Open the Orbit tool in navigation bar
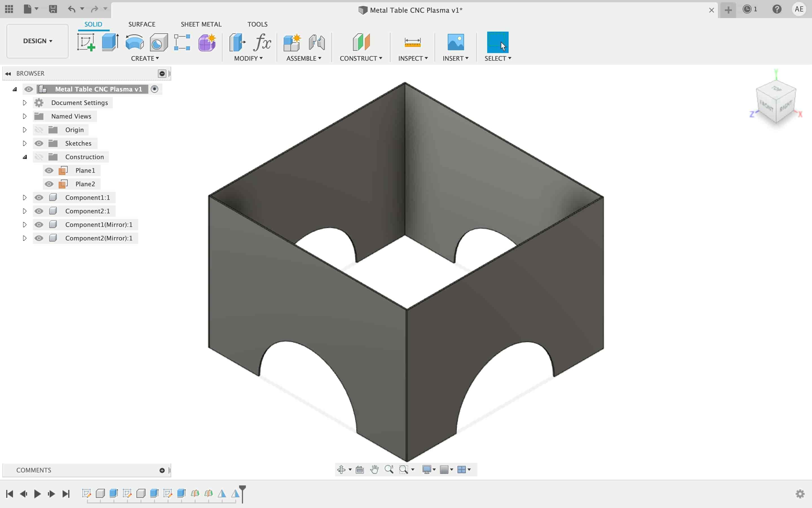812x508 pixels. [341, 469]
